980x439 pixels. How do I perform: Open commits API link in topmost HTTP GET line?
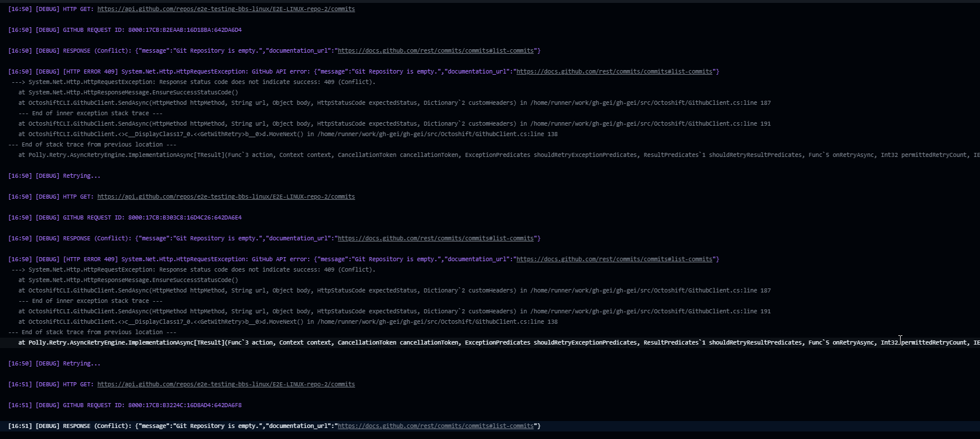[x=226, y=9]
